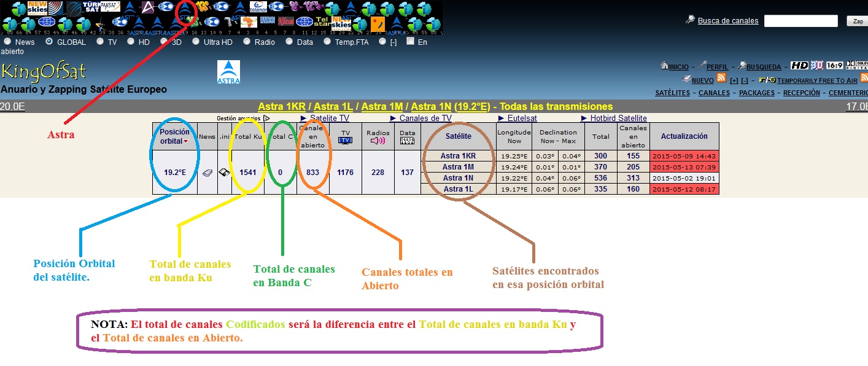
Task: Click the NUEVO link
Action: tap(703, 80)
